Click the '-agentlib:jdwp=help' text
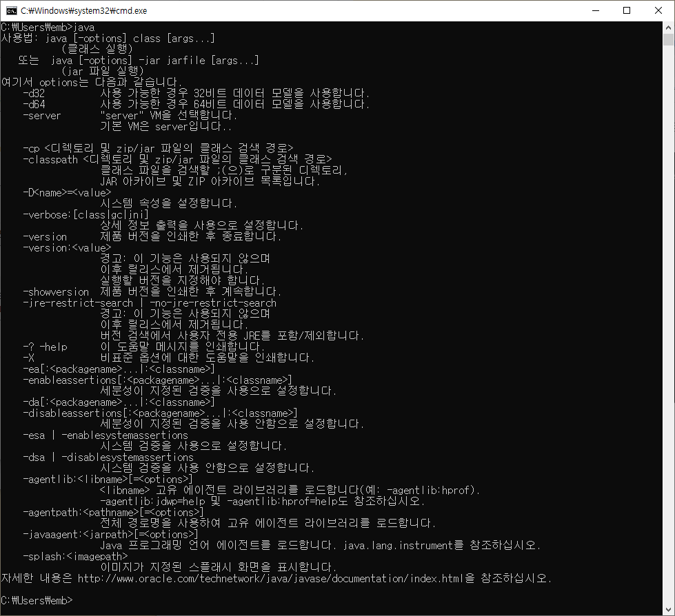 (153, 502)
